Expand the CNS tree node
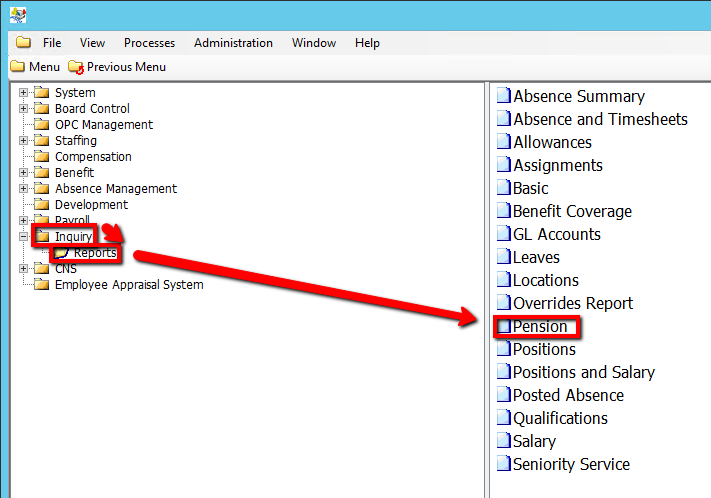Screen dimensions: 711x498 point(23,269)
